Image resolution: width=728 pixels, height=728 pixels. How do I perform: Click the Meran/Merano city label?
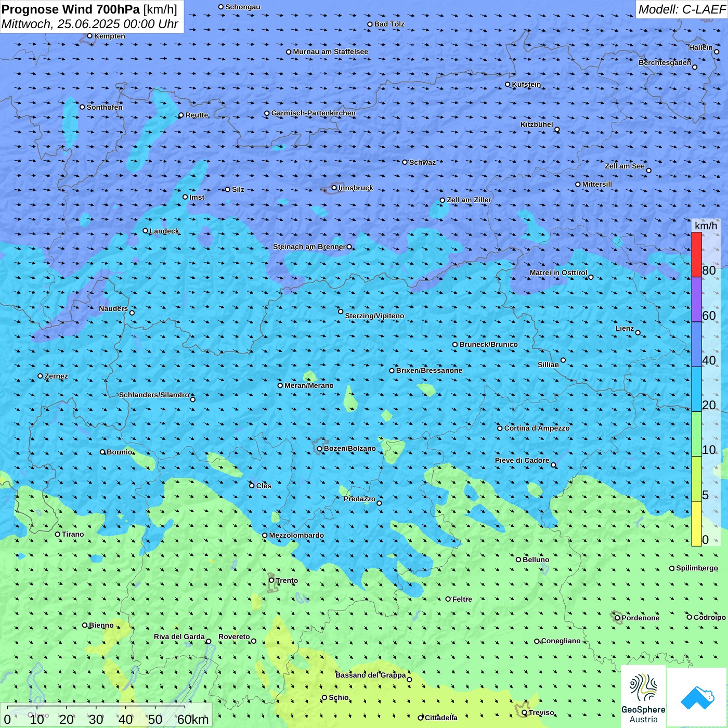click(x=309, y=385)
